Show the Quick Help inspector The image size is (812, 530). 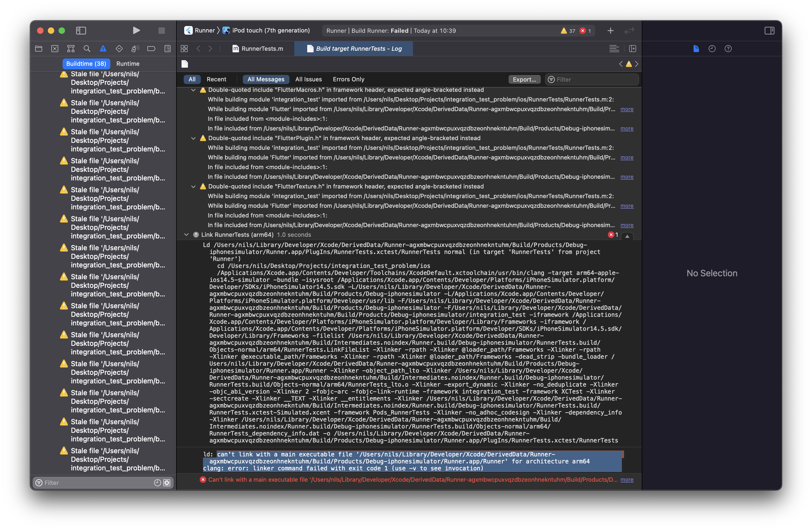[x=728, y=49]
